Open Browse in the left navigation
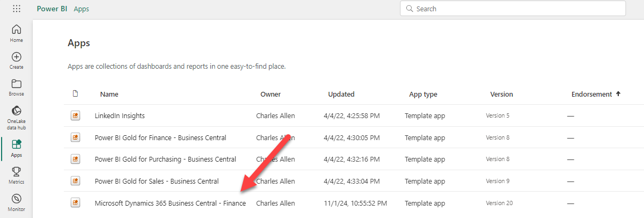The image size is (644, 218). [17, 87]
